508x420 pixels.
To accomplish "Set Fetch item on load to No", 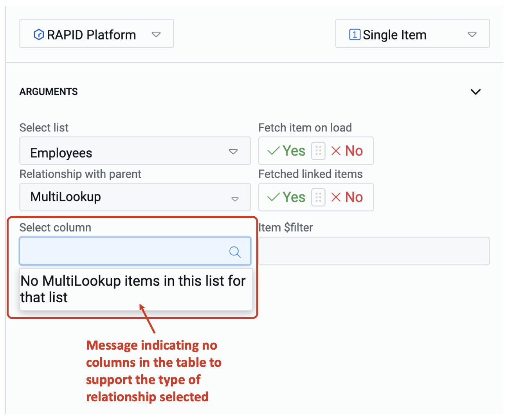I will [347, 151].
